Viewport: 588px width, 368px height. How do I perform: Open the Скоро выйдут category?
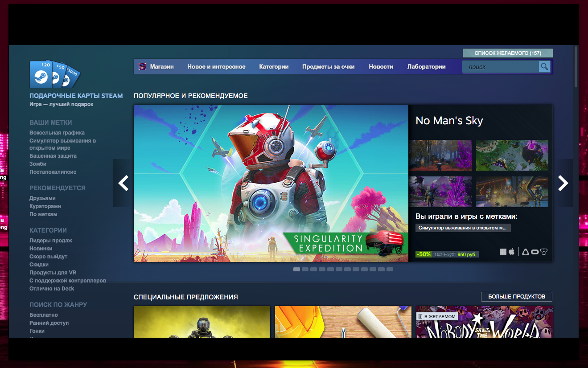[x=49, y=257]
